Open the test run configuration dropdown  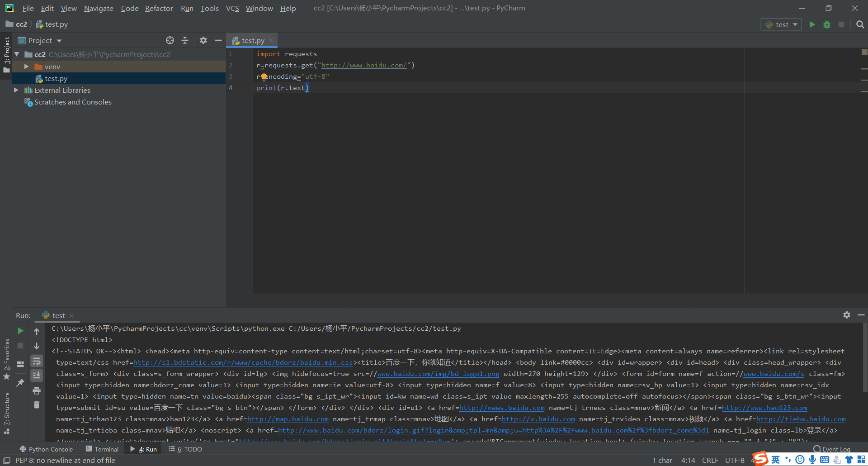point(781,24)
